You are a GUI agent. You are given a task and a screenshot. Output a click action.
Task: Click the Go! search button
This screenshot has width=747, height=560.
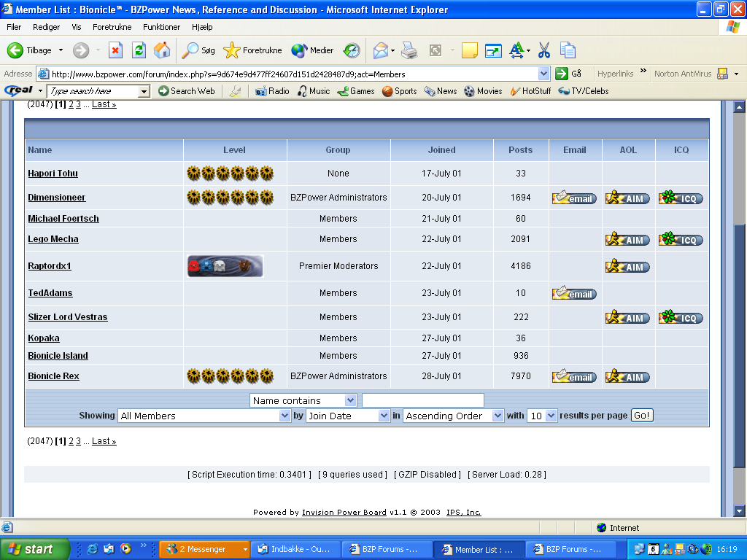pyautogui.click(x=642, y=415)
